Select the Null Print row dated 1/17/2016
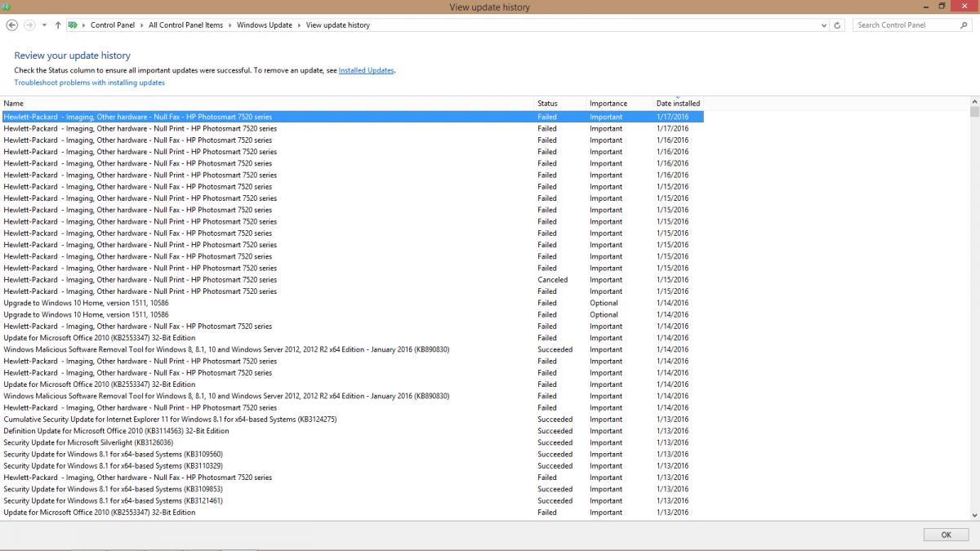The image size is (980, 551). click(352, 128)
